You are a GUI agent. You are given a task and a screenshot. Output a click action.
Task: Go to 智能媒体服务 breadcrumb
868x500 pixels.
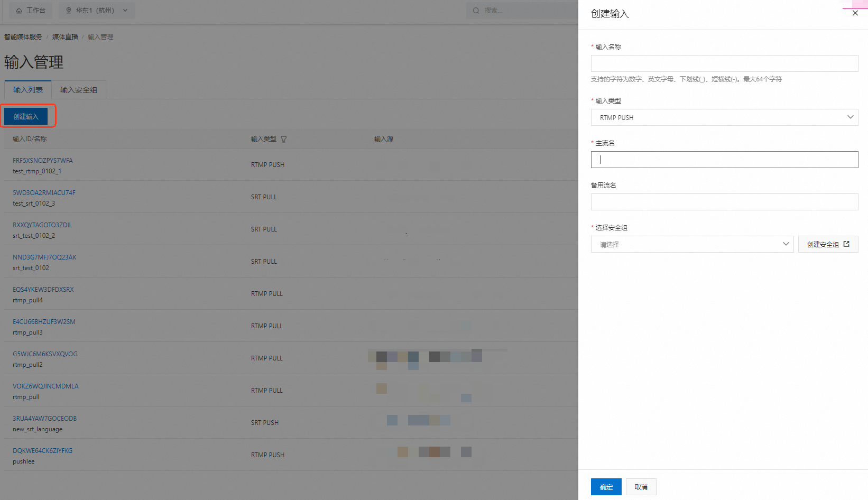tap(23, 37)
